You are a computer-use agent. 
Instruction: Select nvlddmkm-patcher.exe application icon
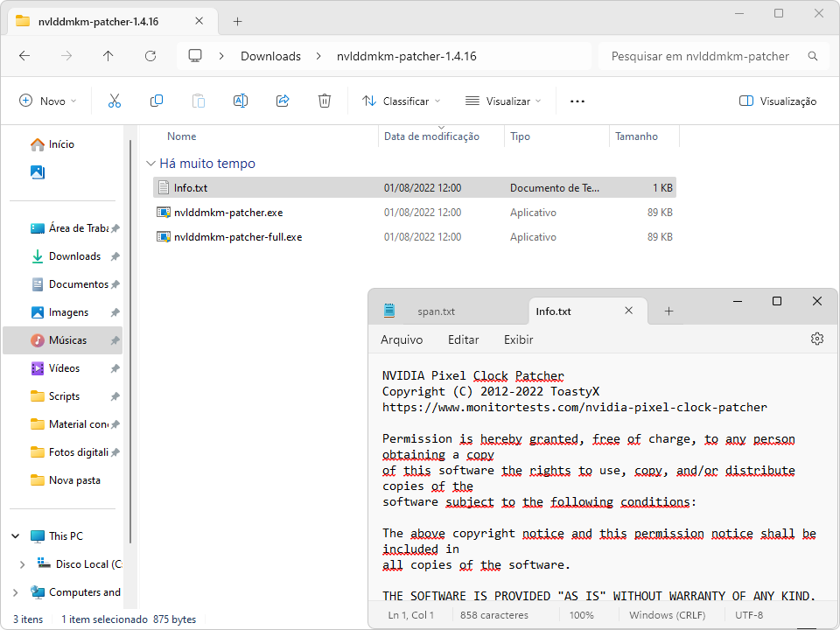(164, 212)
